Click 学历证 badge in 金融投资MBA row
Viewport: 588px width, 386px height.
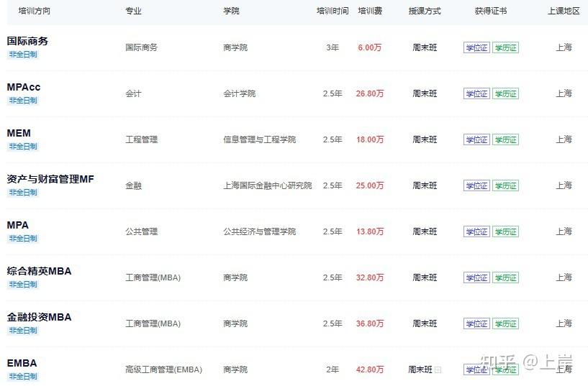[x=505, y=324]
